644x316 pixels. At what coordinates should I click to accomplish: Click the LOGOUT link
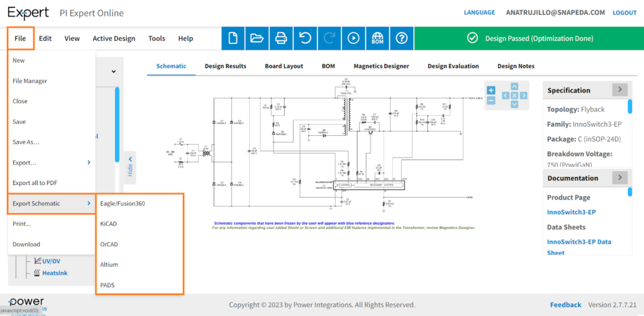coord(625,13)
